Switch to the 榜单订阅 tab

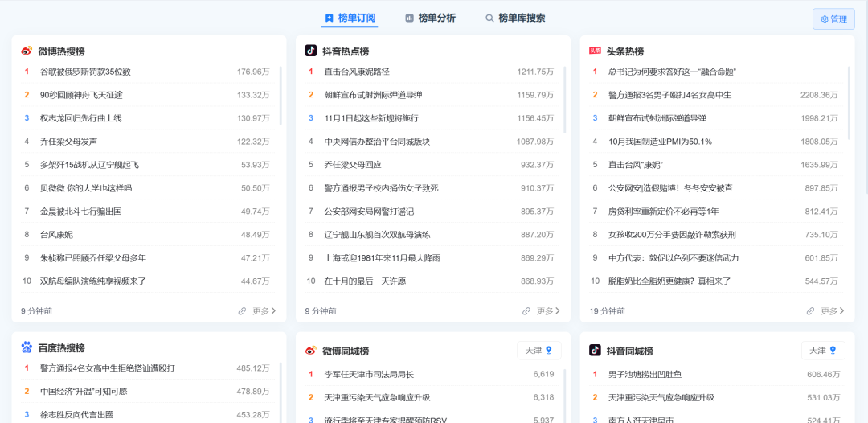(350, 18)
